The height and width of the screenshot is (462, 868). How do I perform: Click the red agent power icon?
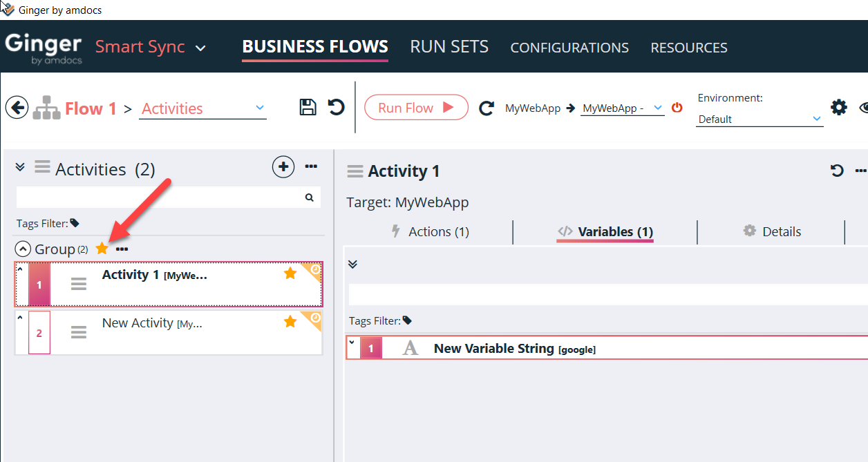pyautogui.click(x=677, y=108)
